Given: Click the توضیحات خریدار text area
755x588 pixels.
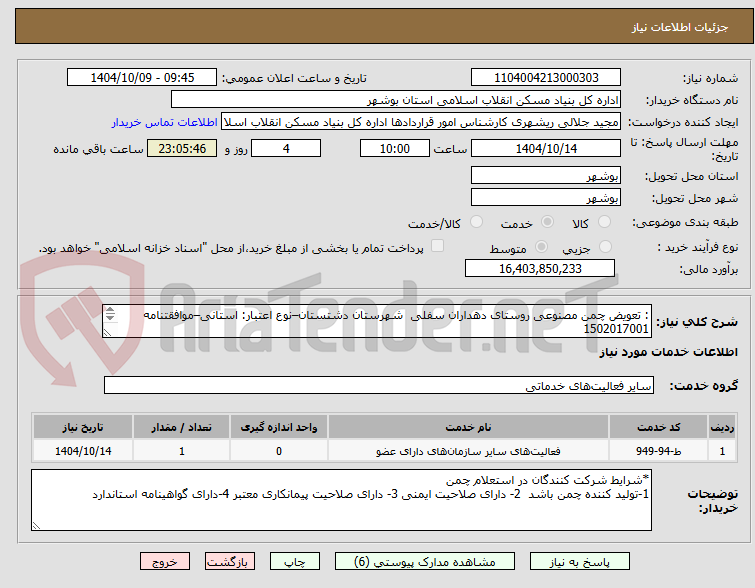Looking at the screenshot, I should click(x=341, y=500).
